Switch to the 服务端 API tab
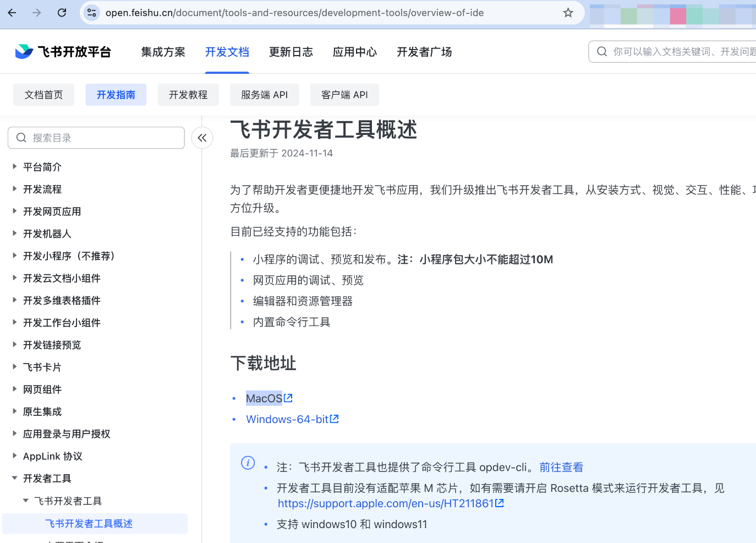Viewport: 756px width, 543px height. click(265, 95)
